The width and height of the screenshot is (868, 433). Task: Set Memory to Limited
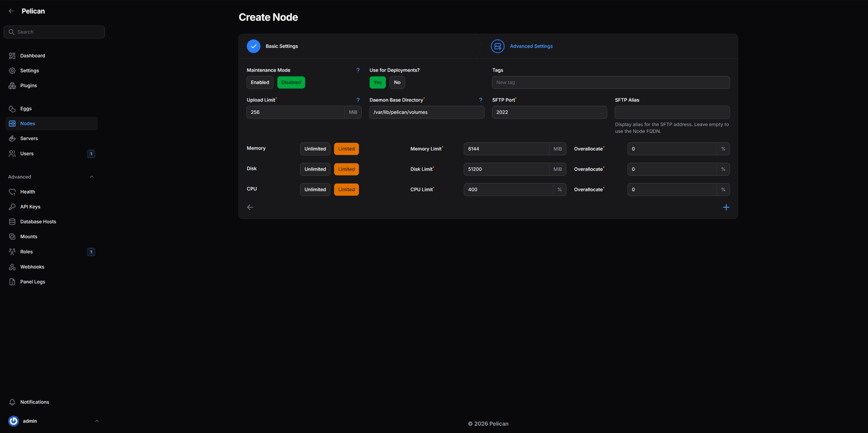click(347, 149)
